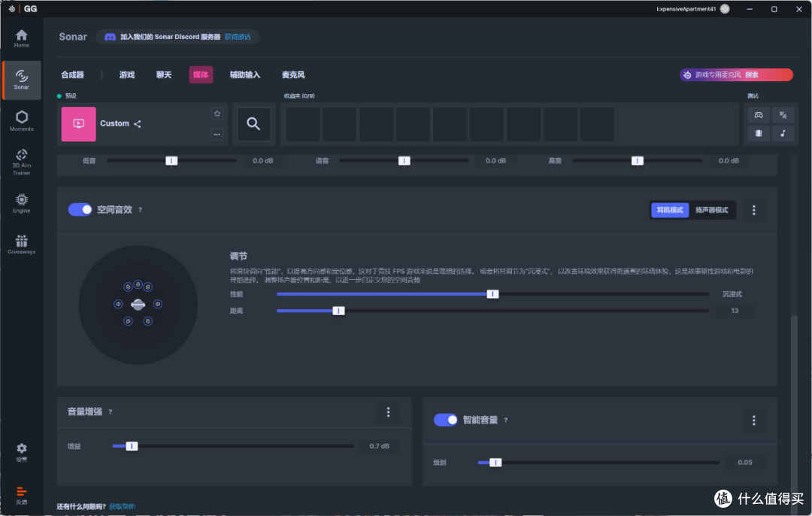812x516 pixels.
Task: Select left side speaker in spatial map
Action: pyautogui.click(x=118, y=304)
